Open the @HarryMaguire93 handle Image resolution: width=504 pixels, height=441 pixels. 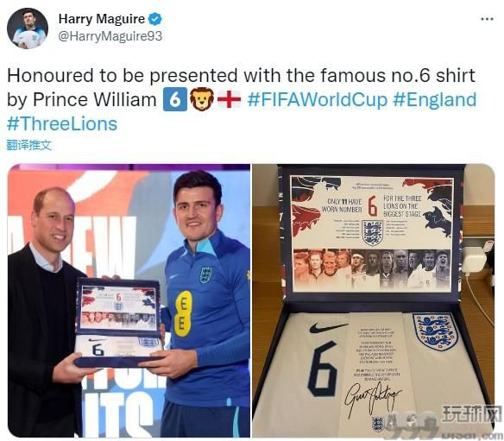tap(110, 36)
